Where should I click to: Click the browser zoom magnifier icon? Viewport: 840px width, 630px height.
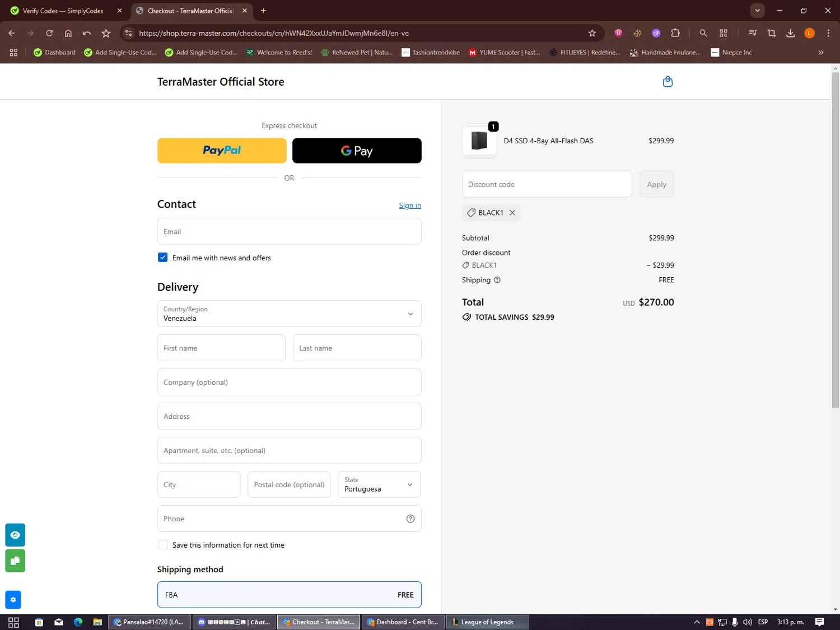tap(703, 33)
